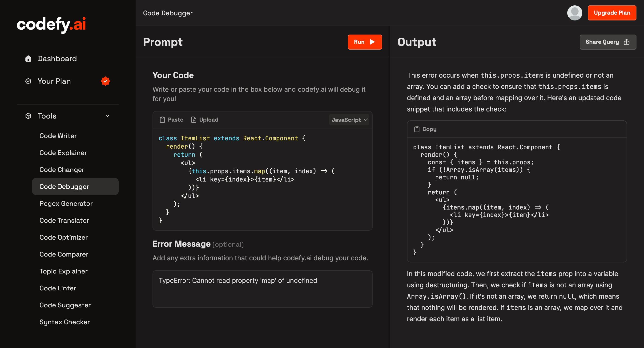Click into the Error Message text field
644x348 pixels.
(262, 289)
